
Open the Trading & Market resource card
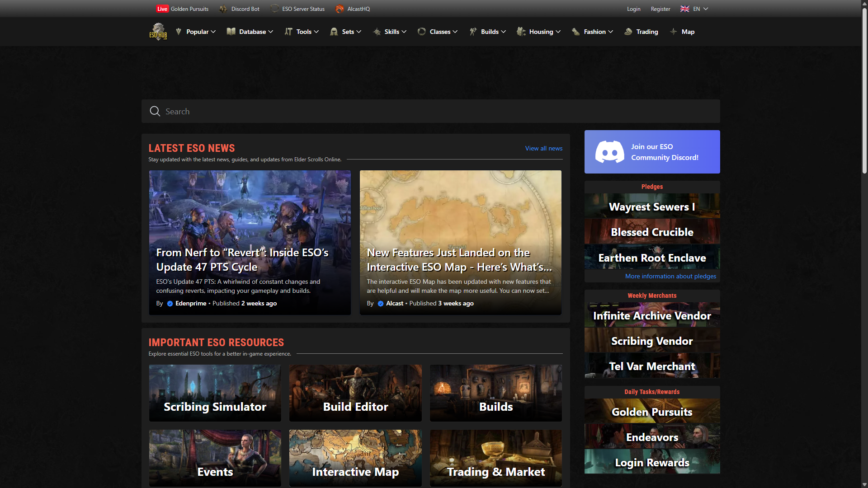(496, 458)
